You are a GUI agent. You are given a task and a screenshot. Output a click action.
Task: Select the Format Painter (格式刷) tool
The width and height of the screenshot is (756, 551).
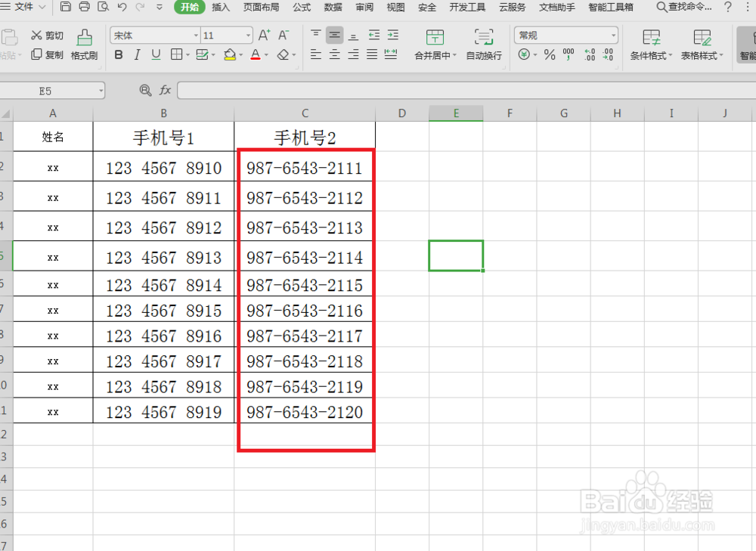click(x=85, y=45)
